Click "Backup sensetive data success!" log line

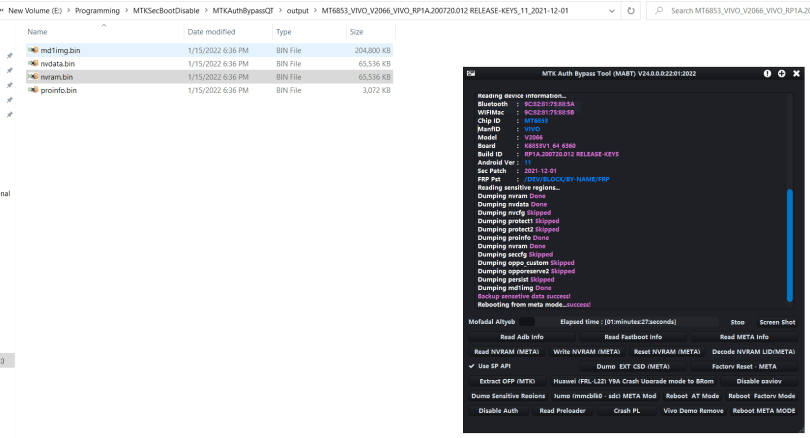click(524, 296)
